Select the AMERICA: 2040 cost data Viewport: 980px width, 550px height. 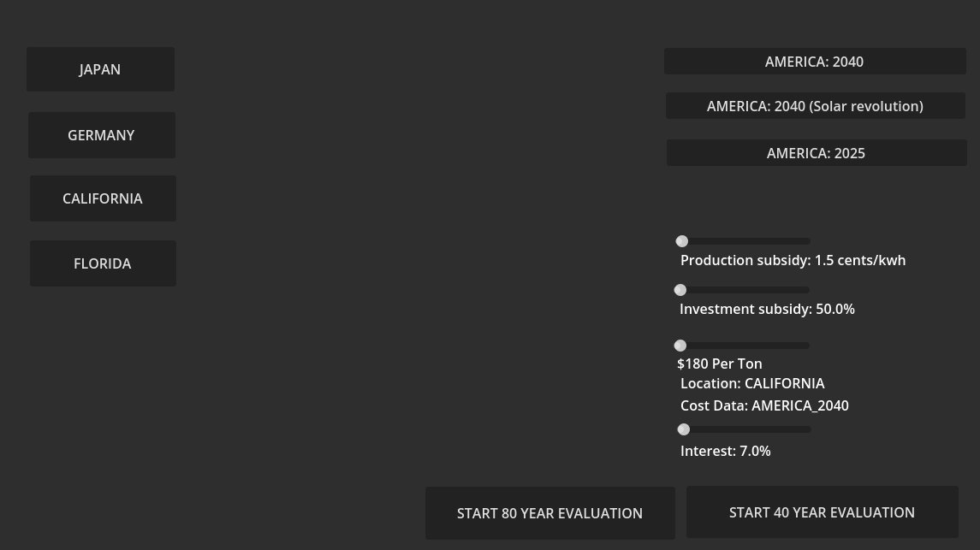coord(815,62)
